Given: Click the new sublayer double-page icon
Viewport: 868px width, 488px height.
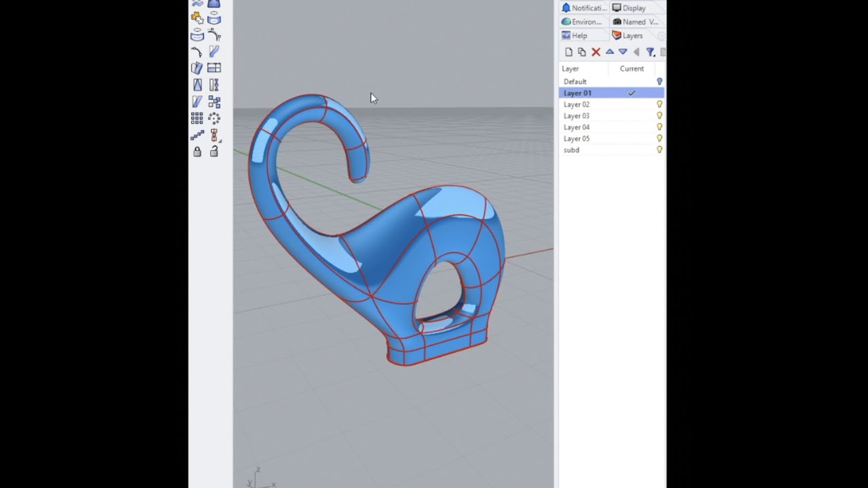Looking at the screenshot, I should (582, 52).
